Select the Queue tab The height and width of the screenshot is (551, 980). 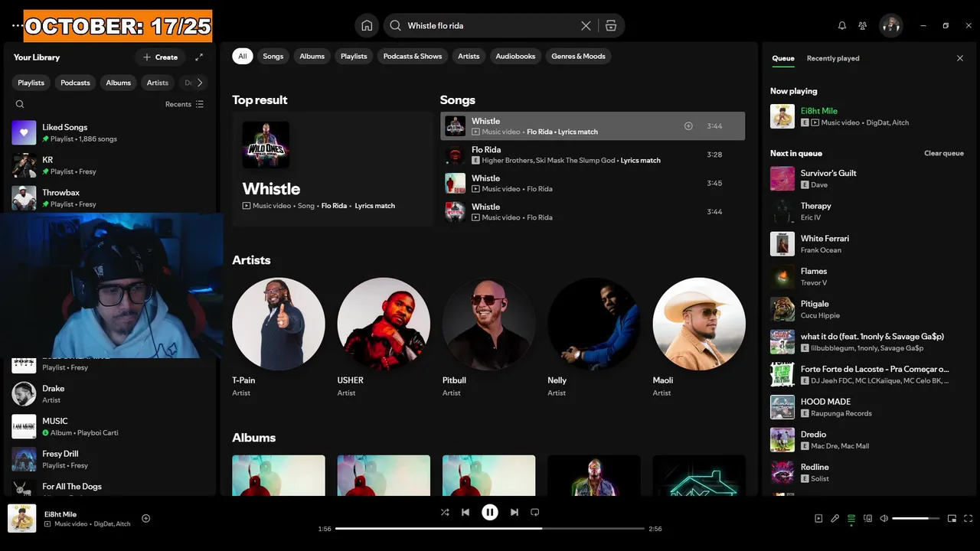[x=783, y=58]
